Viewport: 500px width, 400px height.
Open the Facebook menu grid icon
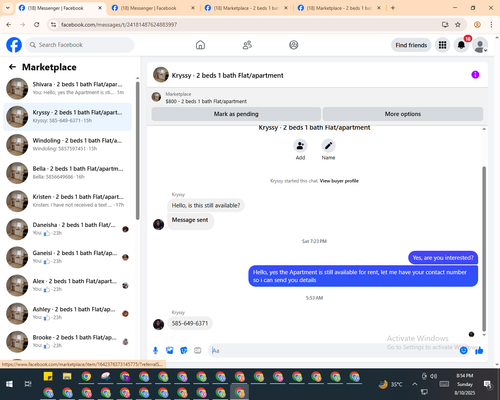coord(442,45)
